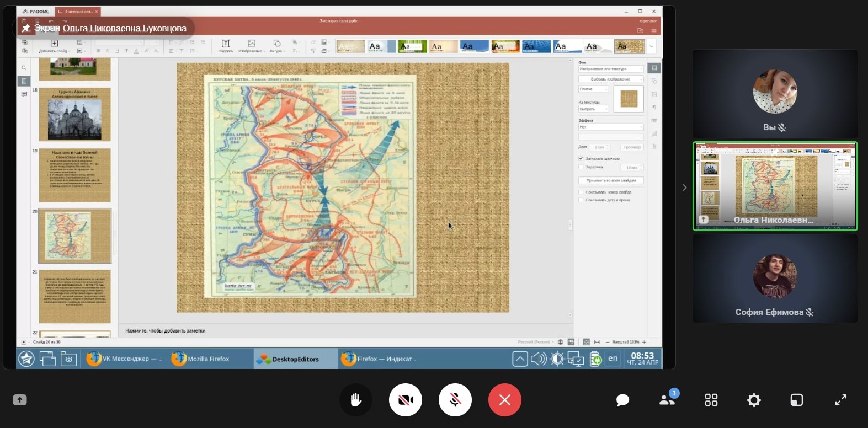Screen dimensions: 868x428
Task: Click zoom in plus in status bar
Action: (x=644, y=342)
